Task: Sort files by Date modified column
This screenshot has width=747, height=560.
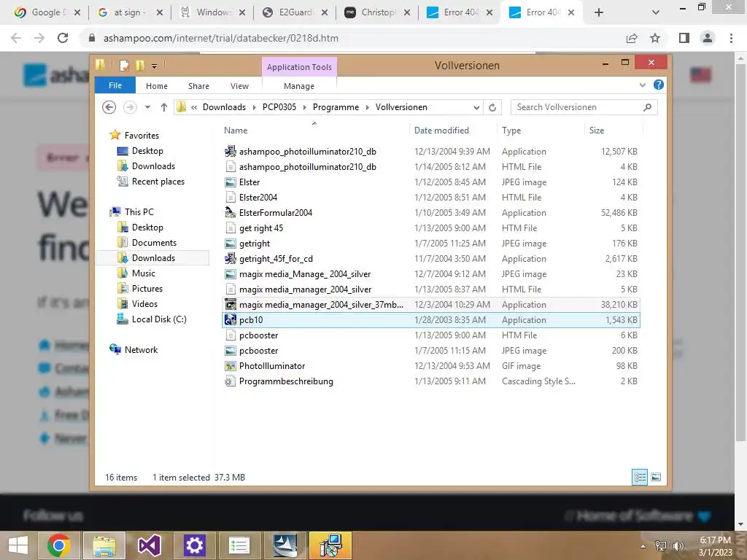Action: click(441, 130)
